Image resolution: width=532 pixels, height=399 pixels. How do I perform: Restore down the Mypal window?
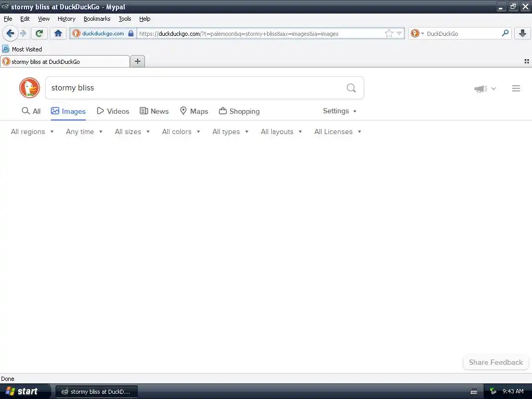[x=513, y=7]
